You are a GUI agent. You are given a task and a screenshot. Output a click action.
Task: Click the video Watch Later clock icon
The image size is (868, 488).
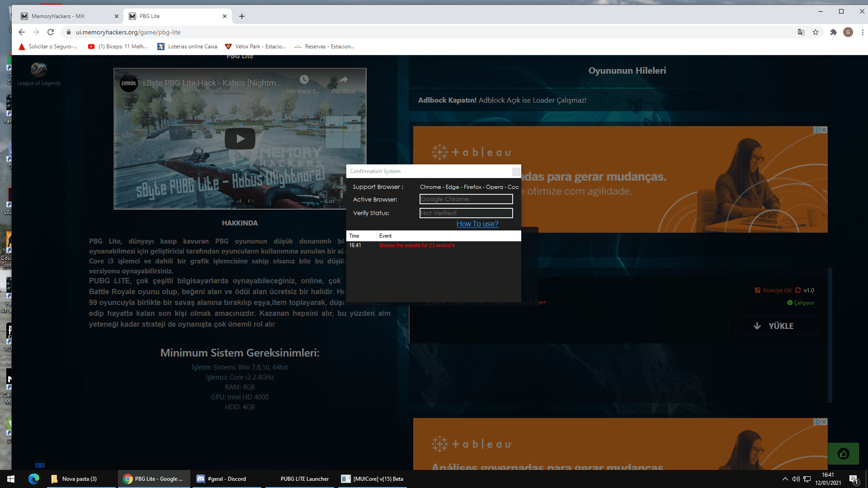304,80
